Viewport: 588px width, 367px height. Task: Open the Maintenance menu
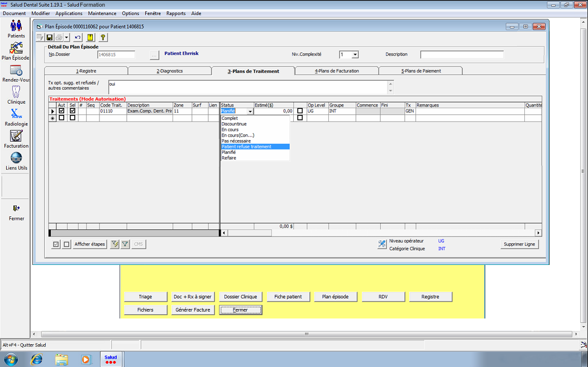pos(102,13)
